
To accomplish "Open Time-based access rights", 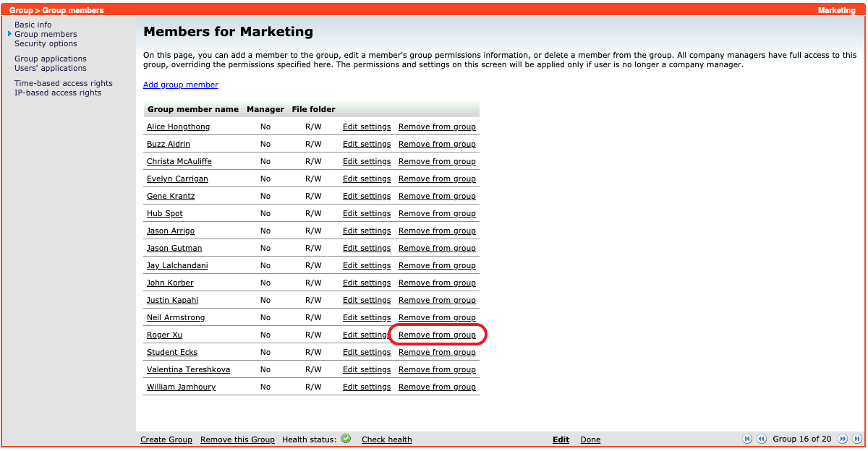I will [x=64, y=83].
